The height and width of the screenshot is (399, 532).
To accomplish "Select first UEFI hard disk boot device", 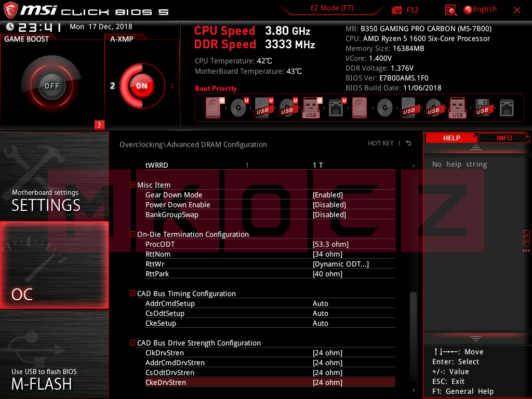I will 214,108.
